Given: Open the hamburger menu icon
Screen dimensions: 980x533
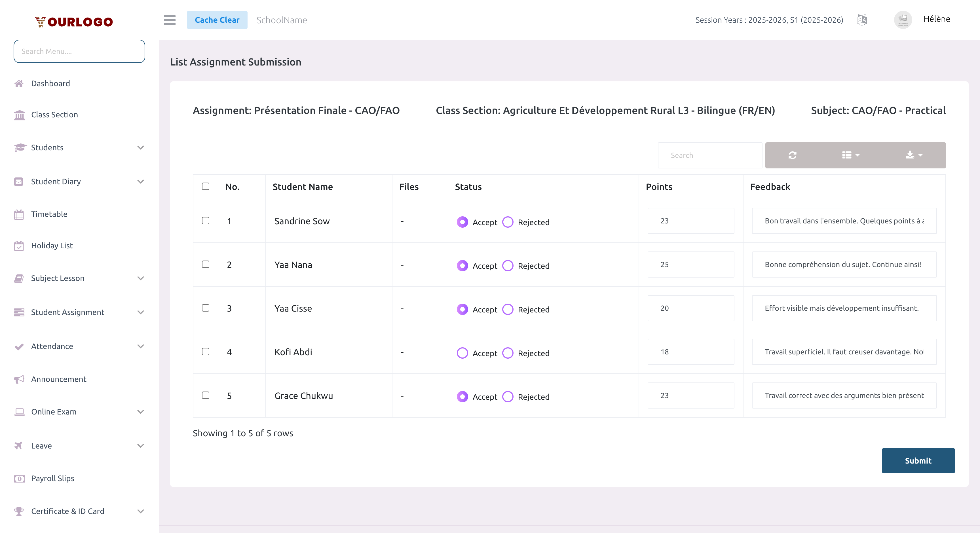Looking at the screenshot, I should click(169, 20).
